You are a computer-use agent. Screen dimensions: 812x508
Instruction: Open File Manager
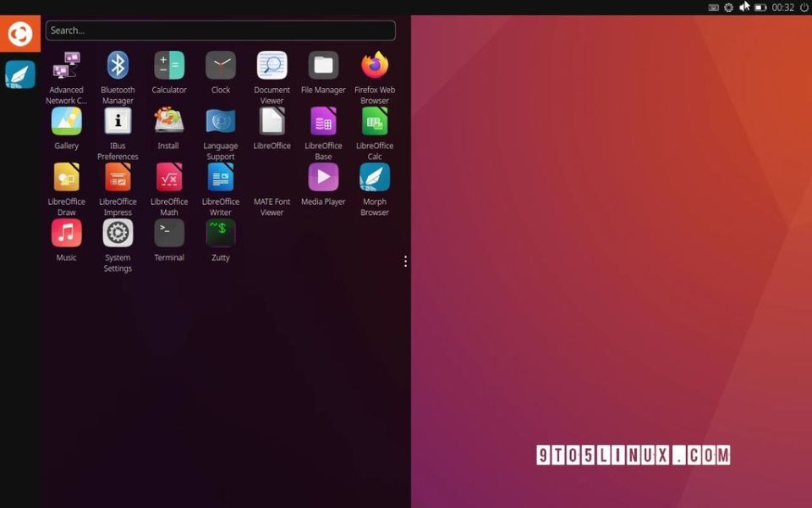coord(323,65)
